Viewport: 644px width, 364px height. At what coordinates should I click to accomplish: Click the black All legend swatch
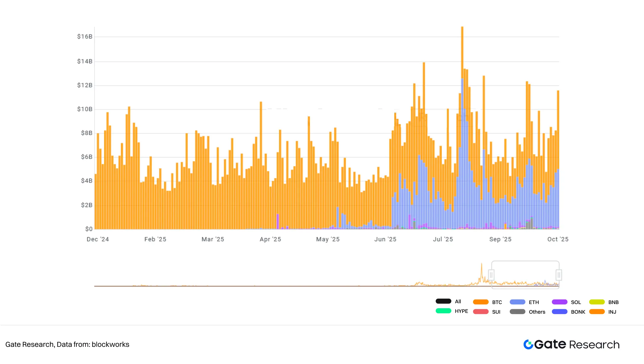pyautogui.click(x=443, y=301)
